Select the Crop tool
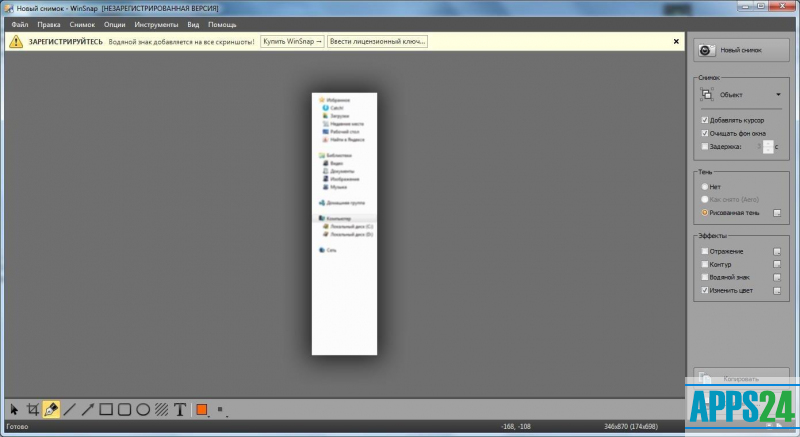The width and height of the screenshot is (800, 437). [32, 409]
